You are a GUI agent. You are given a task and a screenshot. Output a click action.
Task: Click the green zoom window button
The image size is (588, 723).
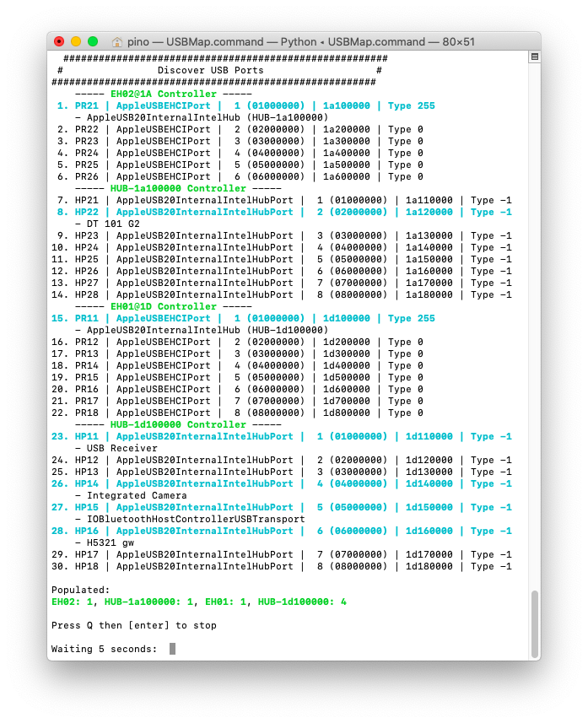pos(93,41)
